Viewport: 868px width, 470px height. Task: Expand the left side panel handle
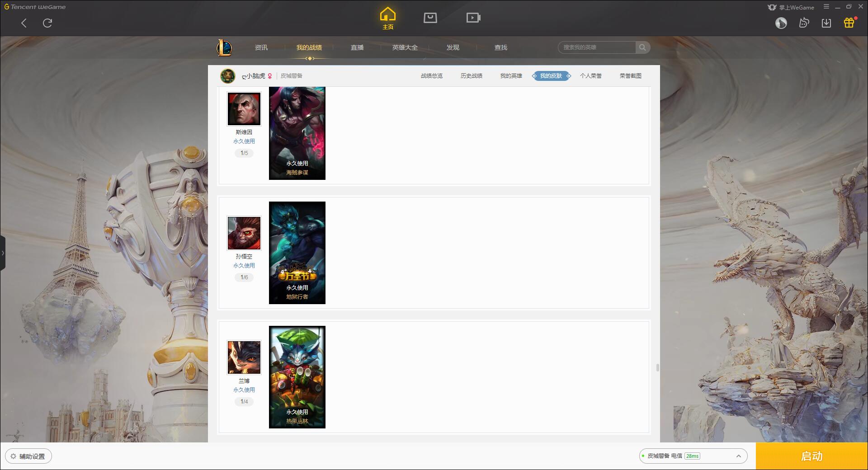coord(3,253)
